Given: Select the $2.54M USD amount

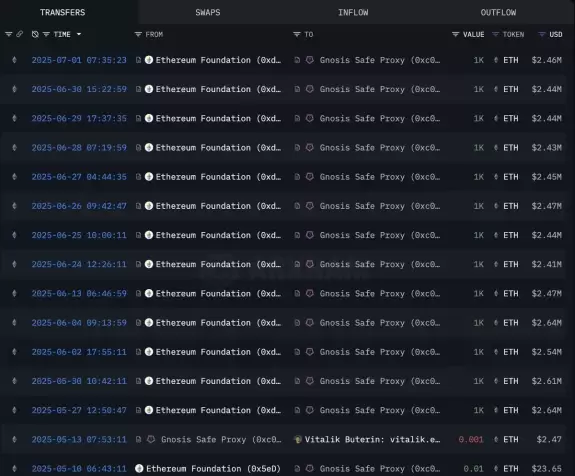Looking at the screenshot, I should tap(546, 352).
